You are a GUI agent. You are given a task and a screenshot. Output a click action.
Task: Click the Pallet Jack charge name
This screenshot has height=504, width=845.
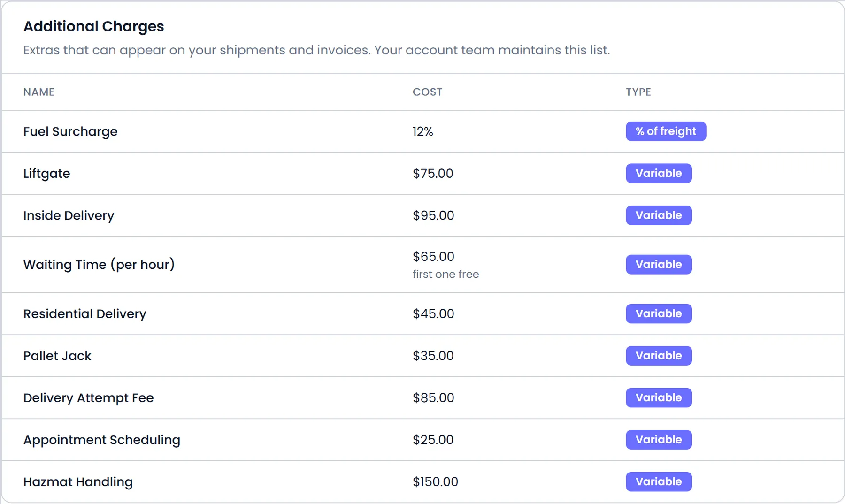[x=57, y=356]
